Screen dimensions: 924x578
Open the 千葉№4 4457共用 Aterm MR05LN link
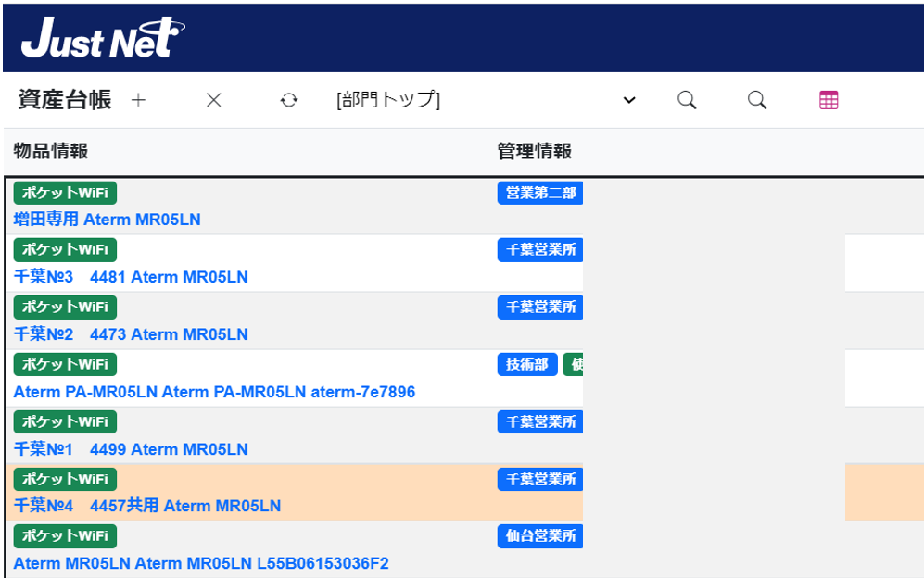[x=147, y=506]
